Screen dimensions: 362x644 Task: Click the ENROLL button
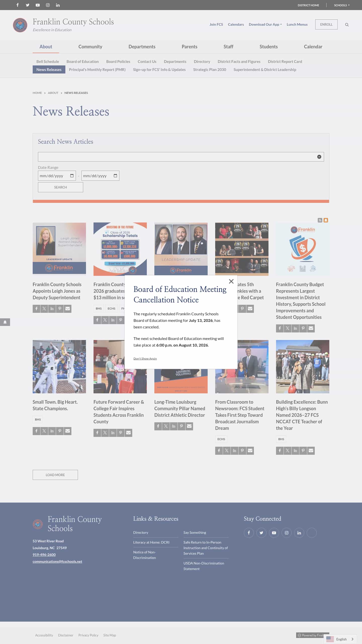pos(326,24)
